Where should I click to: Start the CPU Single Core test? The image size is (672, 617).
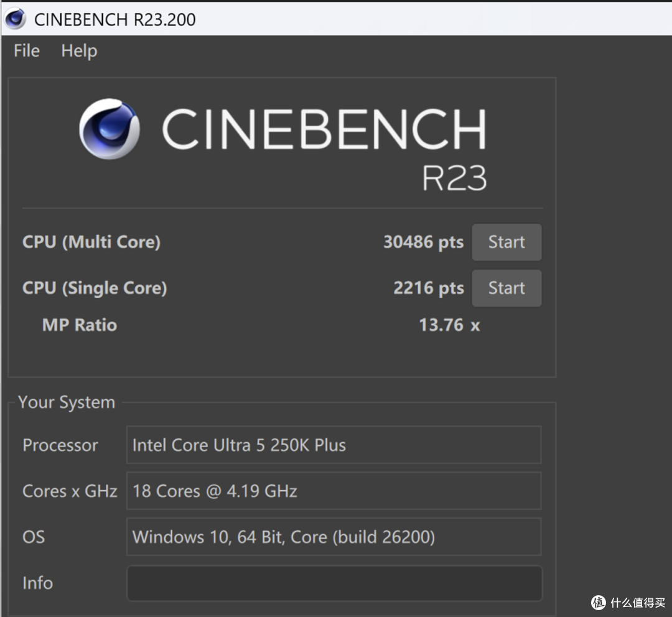click(506, 288)
